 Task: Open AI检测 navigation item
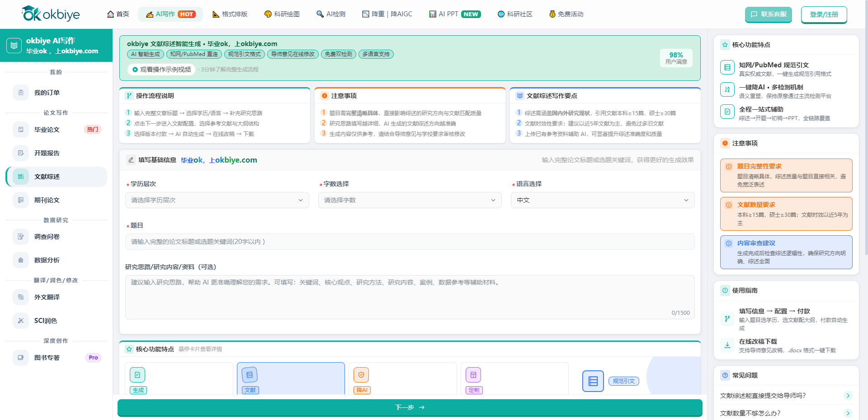coord(331,14)
